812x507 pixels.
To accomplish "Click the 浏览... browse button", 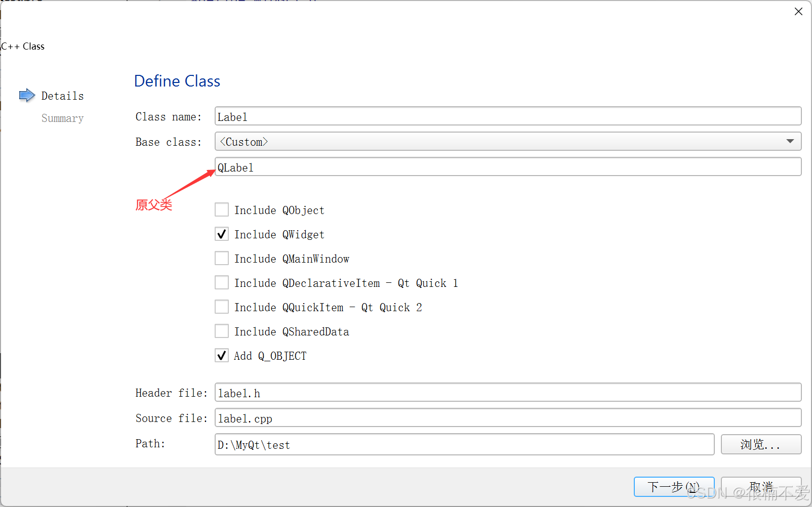I will [761, 444].
